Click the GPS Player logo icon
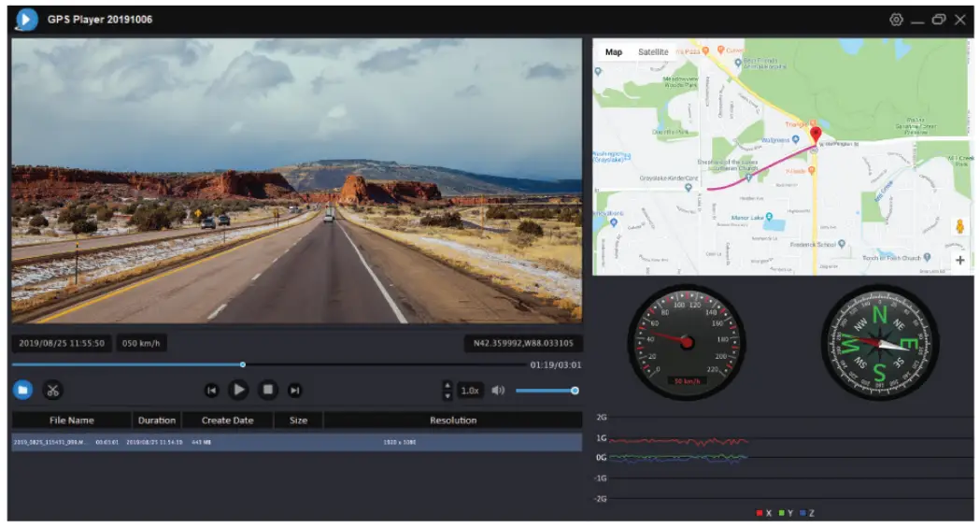Screen dimensions: 980x528 (26, 20)
